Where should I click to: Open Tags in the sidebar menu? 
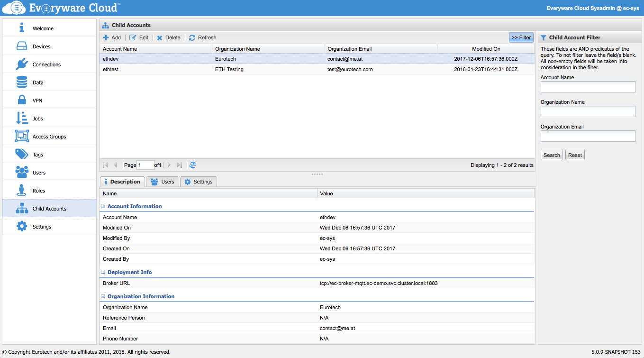click(49, 155)
